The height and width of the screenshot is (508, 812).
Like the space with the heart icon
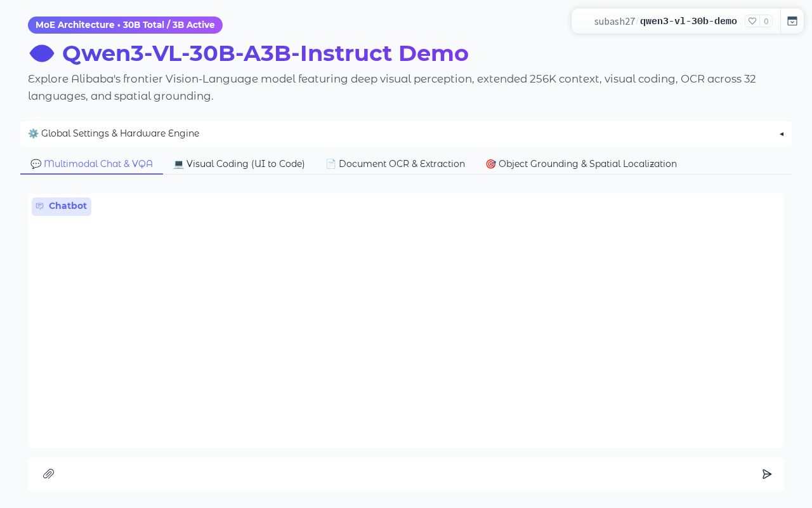pos(752,21)
